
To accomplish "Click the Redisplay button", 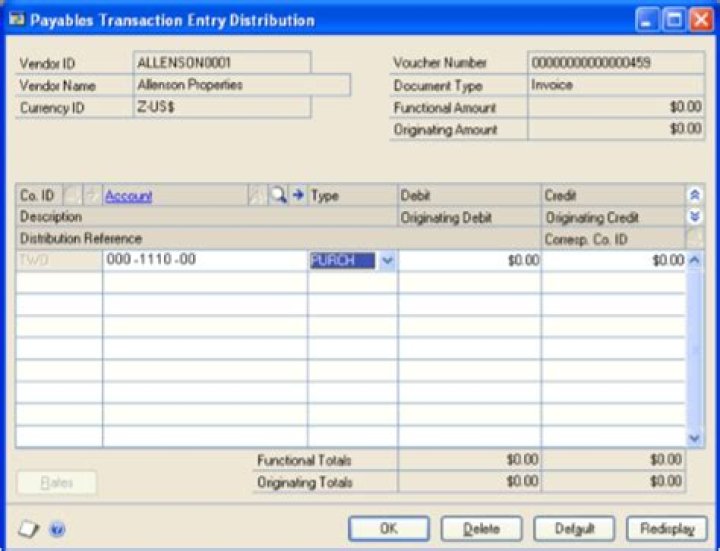I will click(x=666, y=528).
